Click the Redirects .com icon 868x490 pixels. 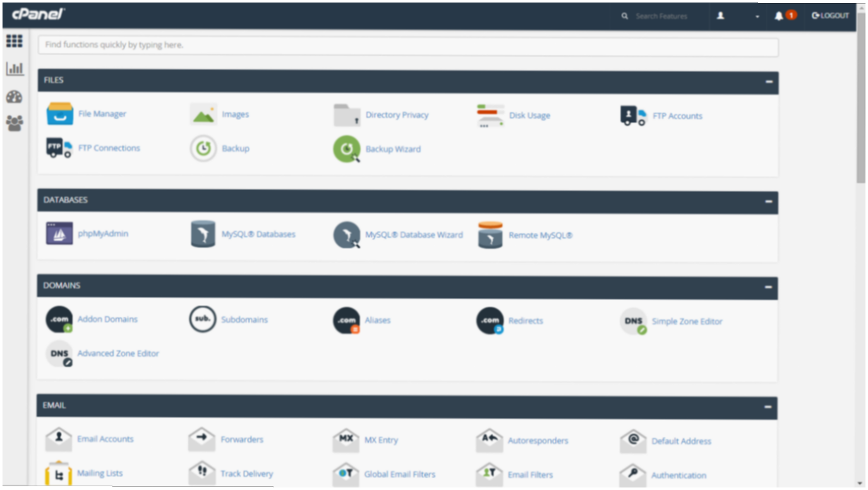click(490, 321)
